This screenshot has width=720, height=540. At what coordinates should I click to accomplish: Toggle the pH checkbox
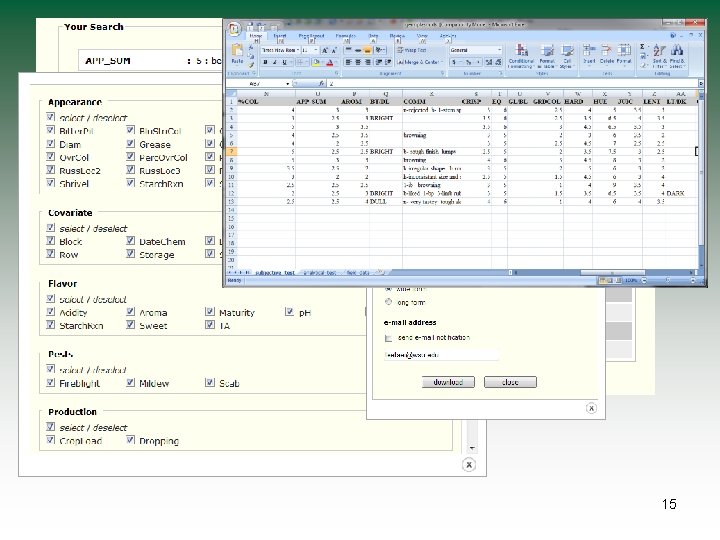289,312
